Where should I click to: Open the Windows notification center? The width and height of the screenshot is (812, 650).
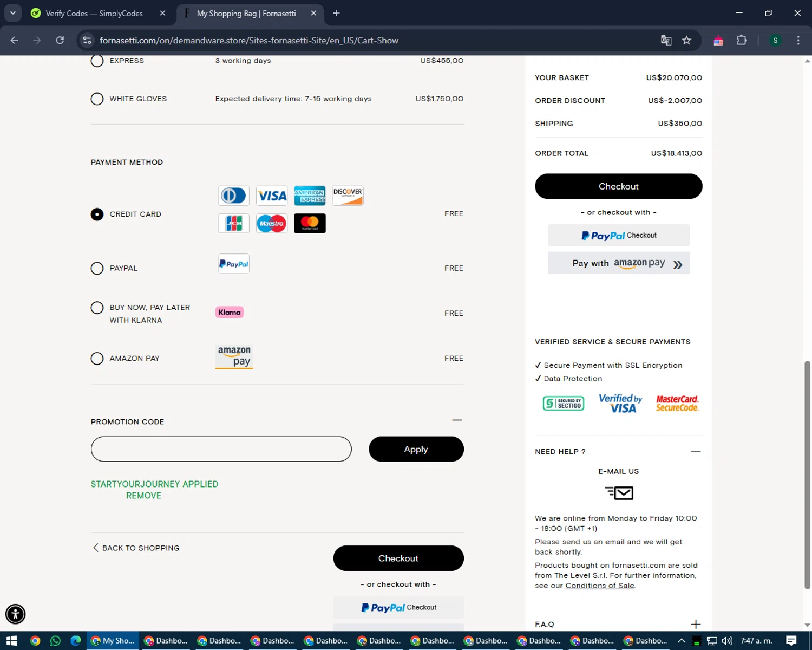tap(791, 641)
